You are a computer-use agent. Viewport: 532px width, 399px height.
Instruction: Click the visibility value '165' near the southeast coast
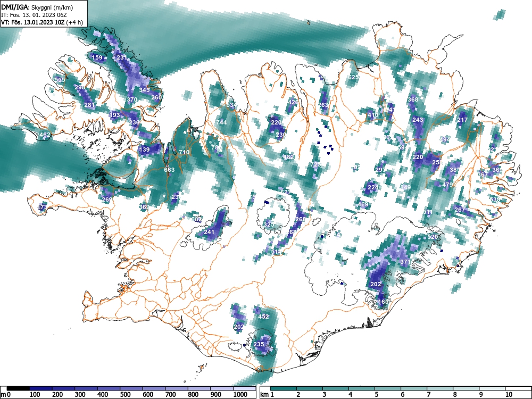(x=383, y=302)
